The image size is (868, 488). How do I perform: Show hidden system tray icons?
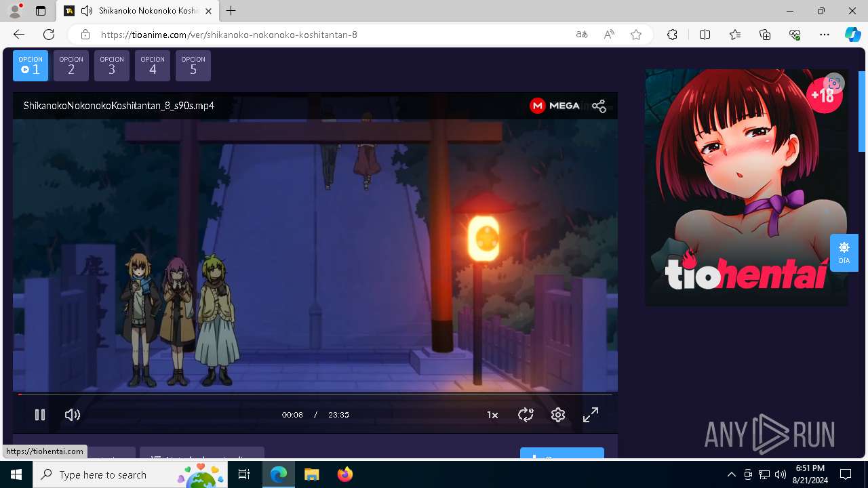point(731,474)
